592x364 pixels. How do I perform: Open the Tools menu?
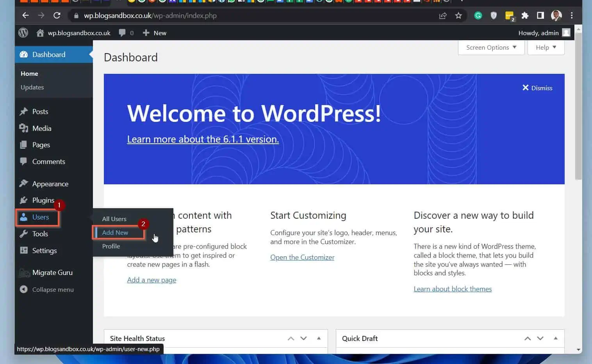(x=54, y=234)
